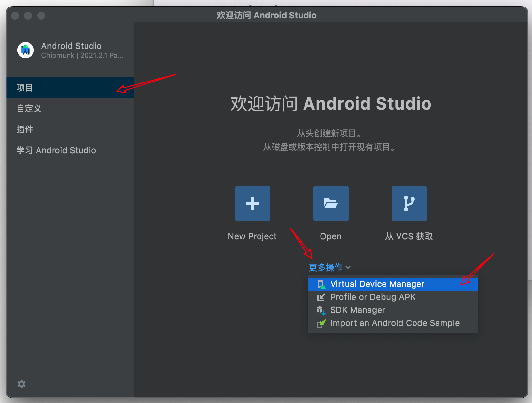Click the Import Android Code Sample icon

pos(321,323)
